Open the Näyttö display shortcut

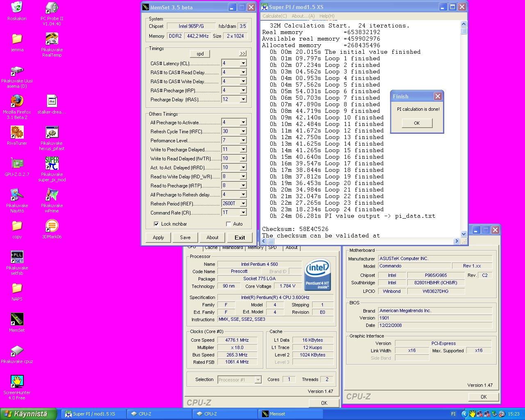(17, 194)
